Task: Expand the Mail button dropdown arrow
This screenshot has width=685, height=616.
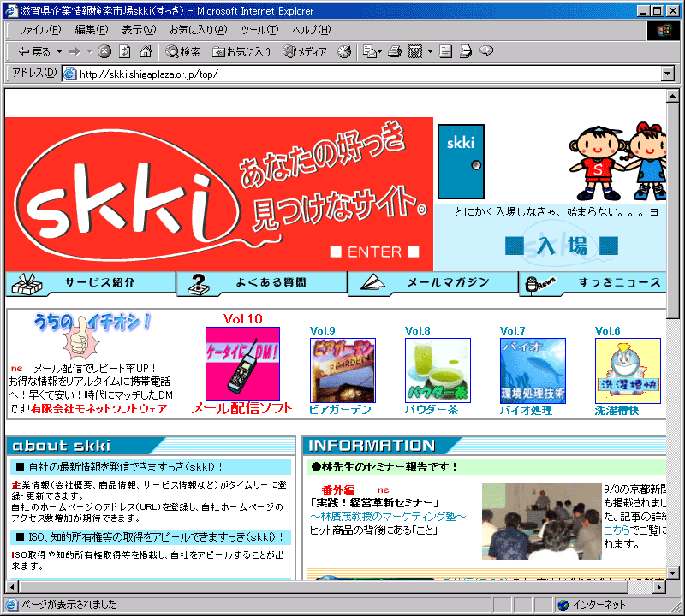Action: (x=380, y=52)
